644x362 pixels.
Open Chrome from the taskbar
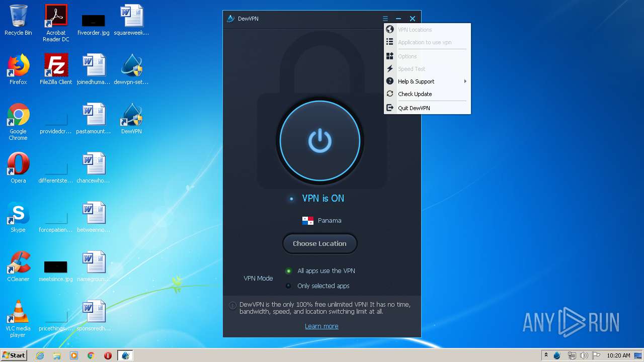coord(91,355)
